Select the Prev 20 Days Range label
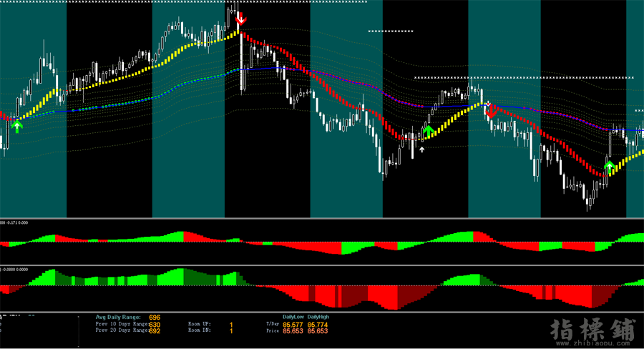 pyautogui.click(x=122, y=332)
